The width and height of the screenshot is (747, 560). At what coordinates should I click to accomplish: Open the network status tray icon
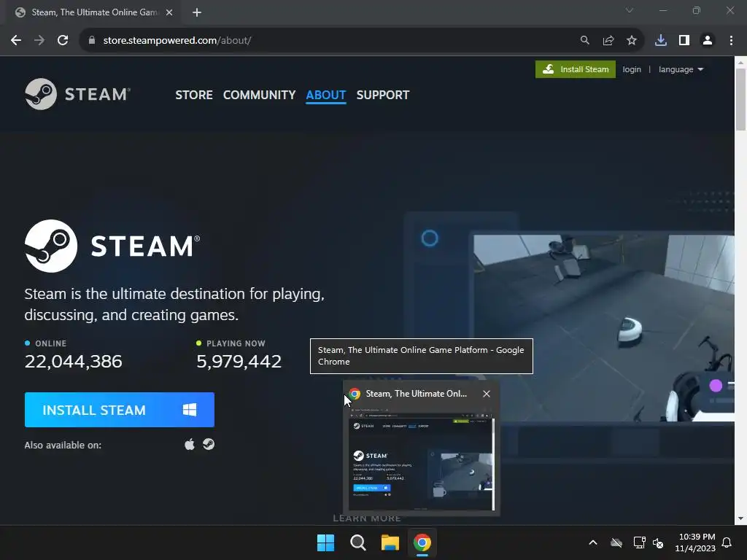point(639,542)
